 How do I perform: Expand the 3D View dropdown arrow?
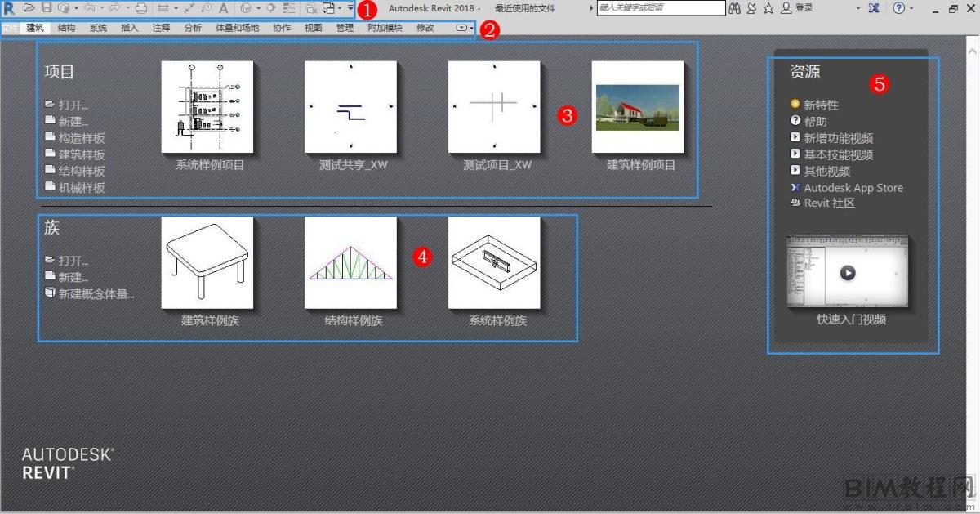258,8
